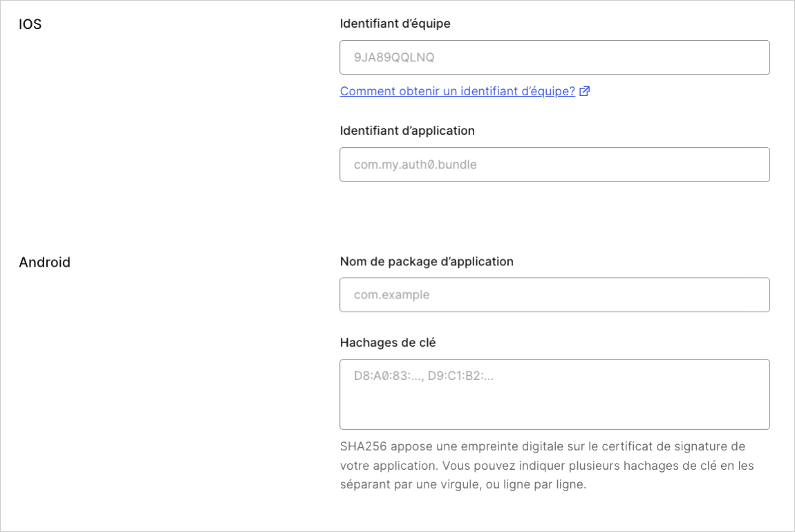Select the 'Android' section heading
This screenshot has height=532, width=795.
[45, 263]
